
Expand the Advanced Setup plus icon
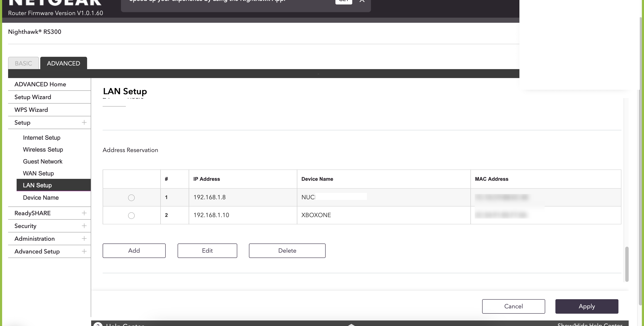point(84,251)
